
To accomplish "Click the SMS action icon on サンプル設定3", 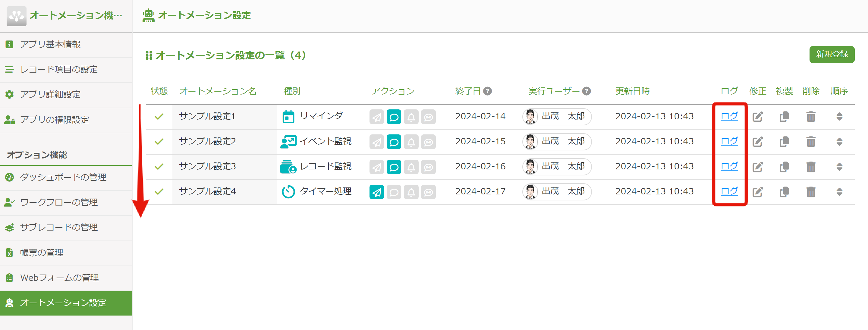I will click(429, 167).
